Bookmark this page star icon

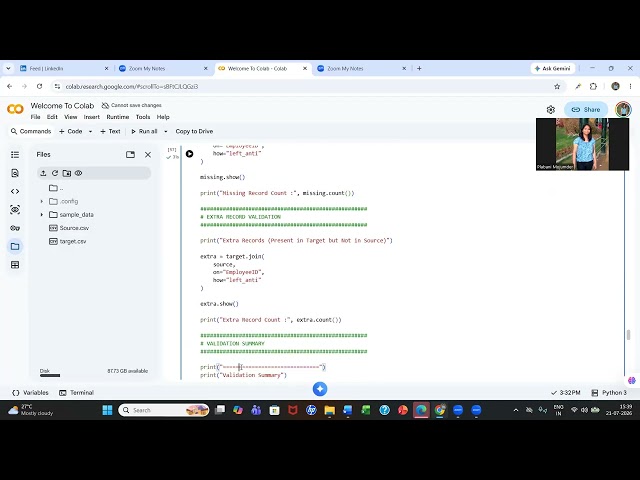click(x=557, y=87)
